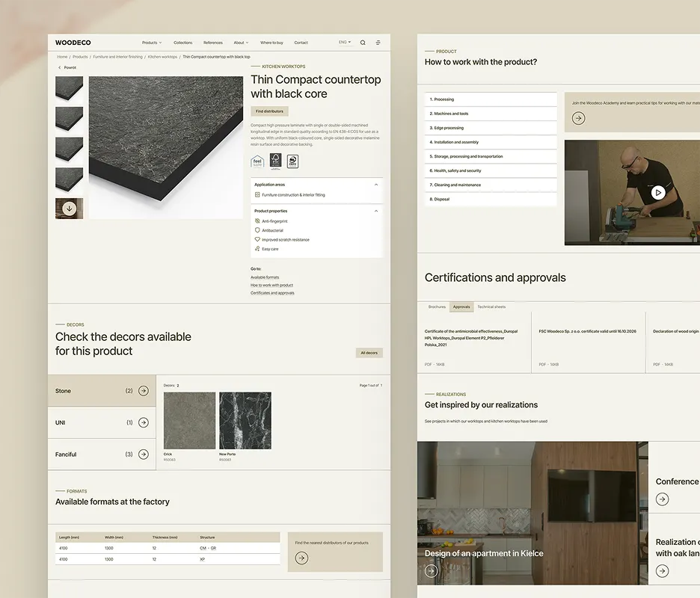Play the product video
The height and width of the screenshot is (598, 700).
coord(658,193)
